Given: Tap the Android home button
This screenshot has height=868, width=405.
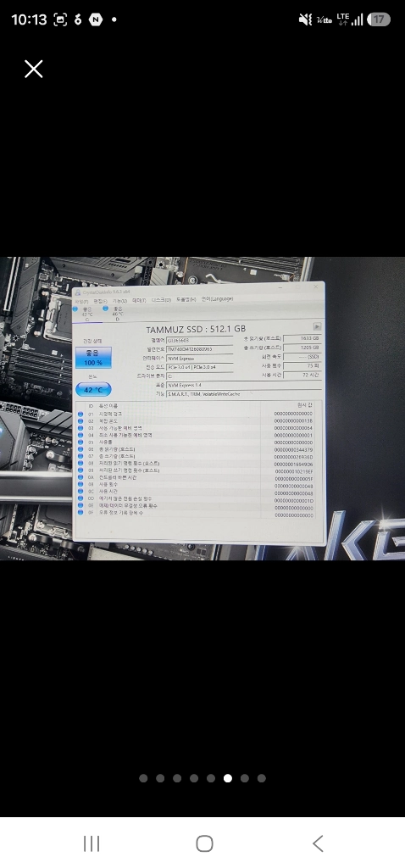Looking at the screenshot, I should coord(205,843).
